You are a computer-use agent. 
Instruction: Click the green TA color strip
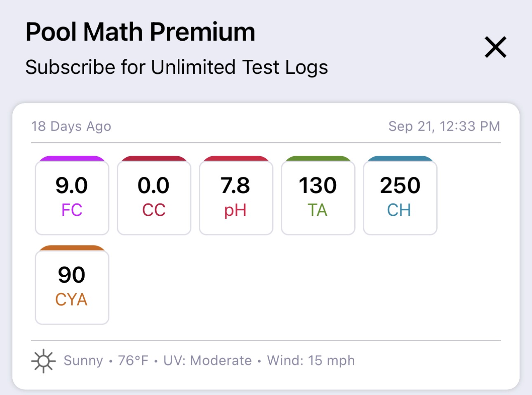point(318,158)
